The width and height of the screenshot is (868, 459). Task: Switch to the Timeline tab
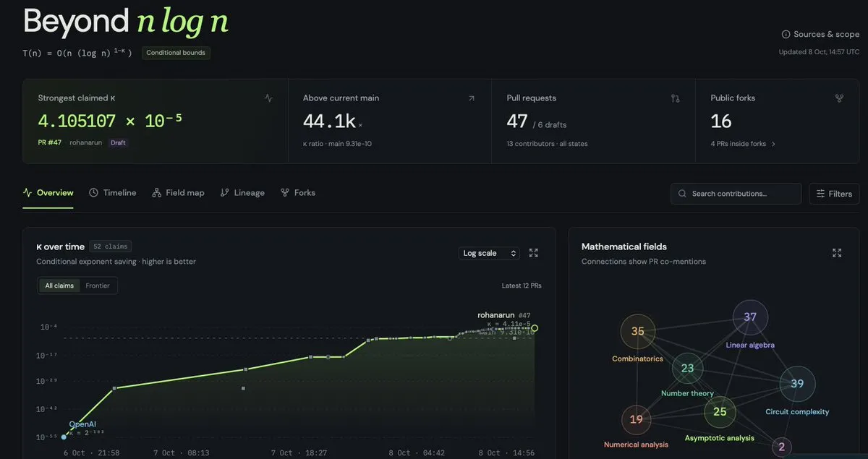pos(113,193)
